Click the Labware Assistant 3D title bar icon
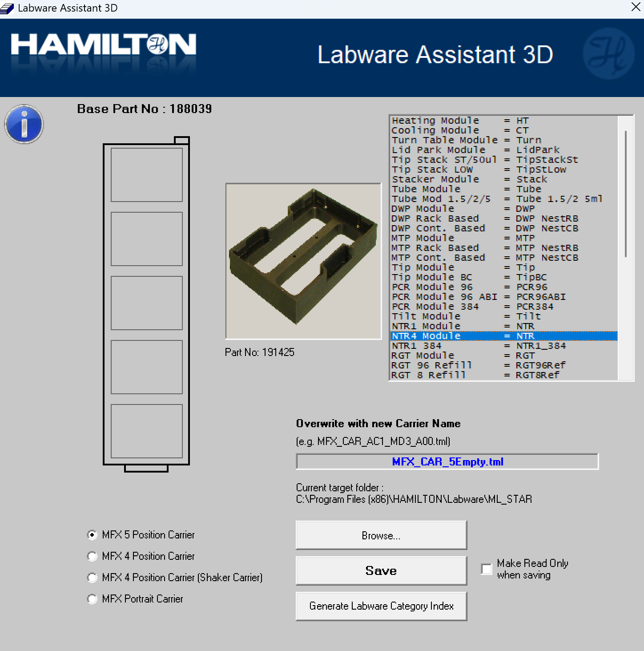Screen dimensions: 644x651 pos(7,8)
